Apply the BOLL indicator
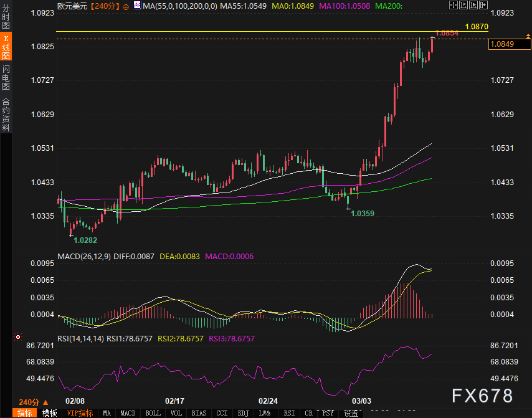The height and width of the screenshot is (418, 532). (153, 413)
